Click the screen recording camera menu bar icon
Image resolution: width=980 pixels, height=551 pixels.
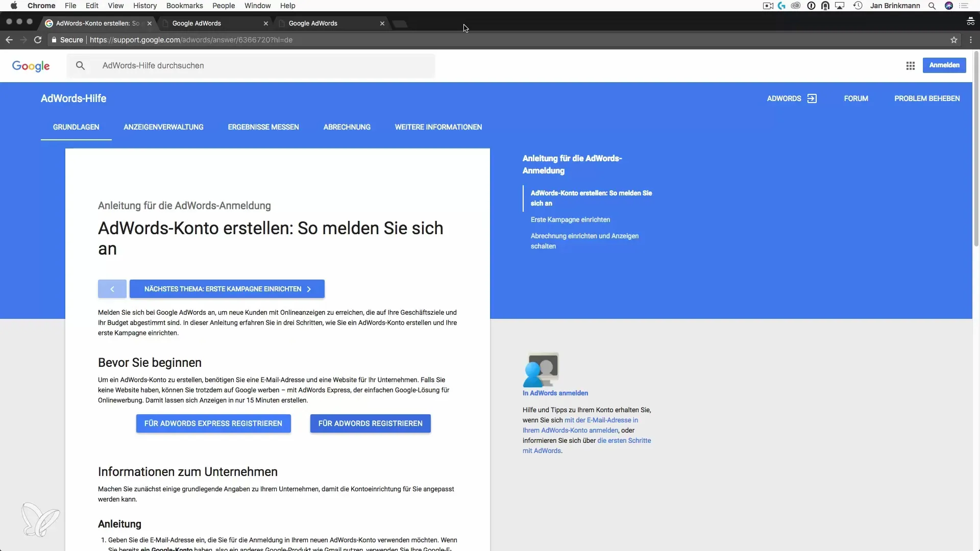(768, 6)
